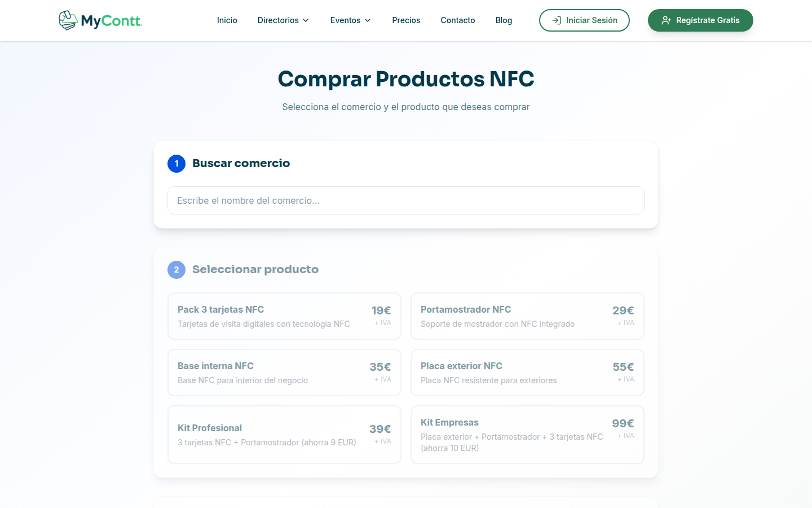Click the 19€ price text
The image size is (812, 508).
[x=381, y=310]
